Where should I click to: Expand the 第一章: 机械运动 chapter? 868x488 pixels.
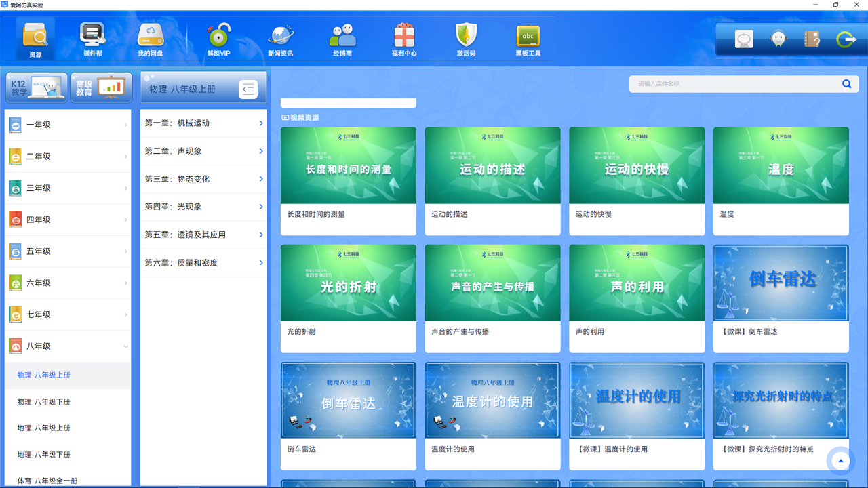click(x=203, y=123)
